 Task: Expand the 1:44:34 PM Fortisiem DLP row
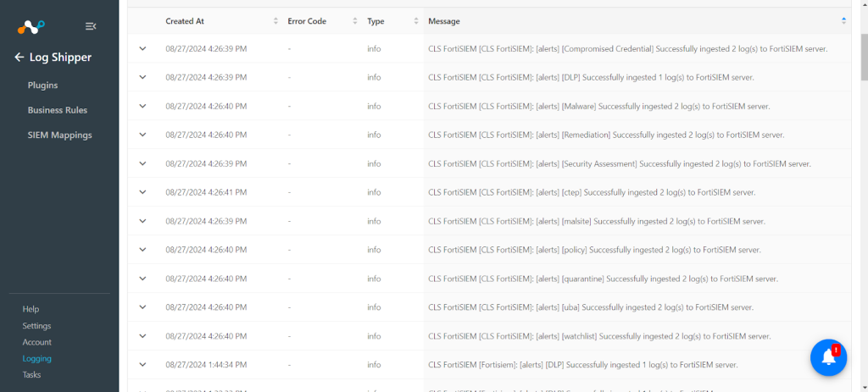coord(142,365)
